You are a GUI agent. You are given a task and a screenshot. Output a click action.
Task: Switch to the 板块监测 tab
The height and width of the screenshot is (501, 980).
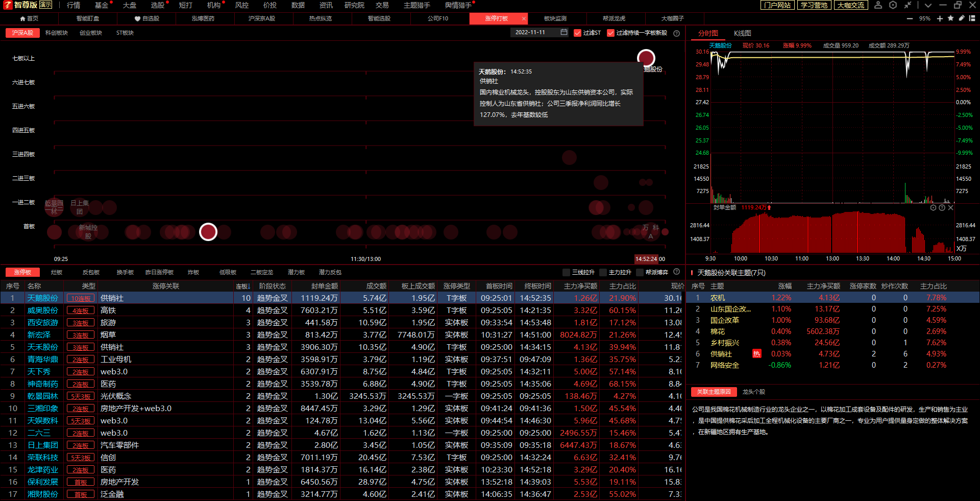point(555,18)
